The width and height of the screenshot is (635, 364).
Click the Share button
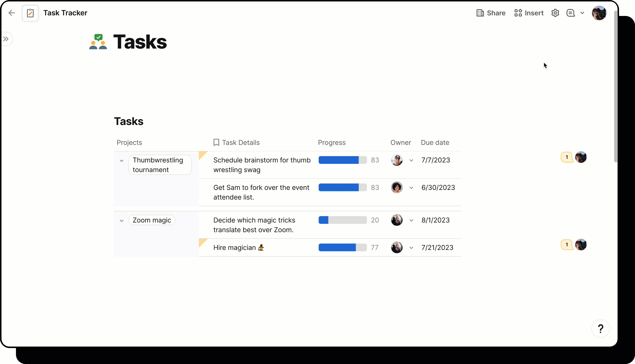[x=491, y=13]
